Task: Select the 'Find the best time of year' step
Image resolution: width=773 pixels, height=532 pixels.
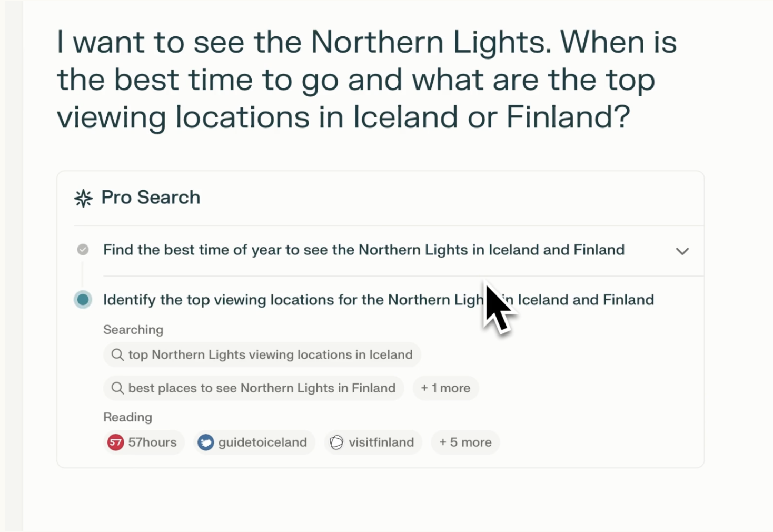Action: point(363,250)
